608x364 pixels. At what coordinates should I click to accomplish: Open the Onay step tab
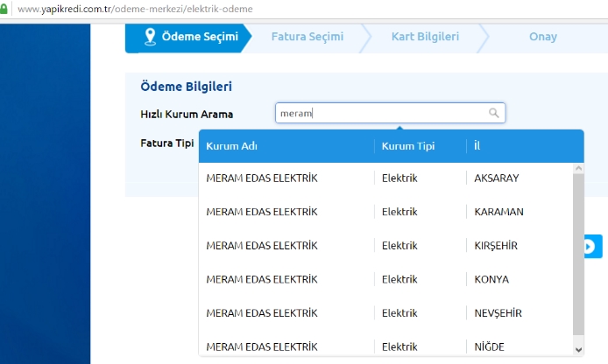point(543,37)
